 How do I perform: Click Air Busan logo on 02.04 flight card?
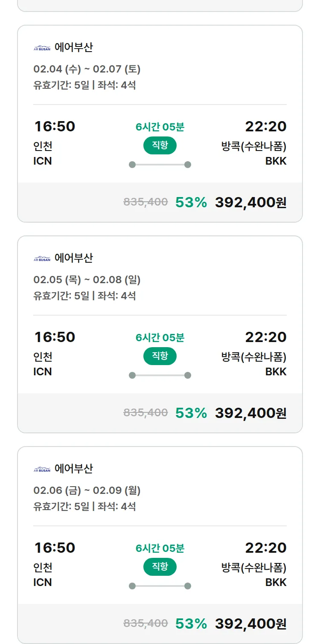pos(42,48)
